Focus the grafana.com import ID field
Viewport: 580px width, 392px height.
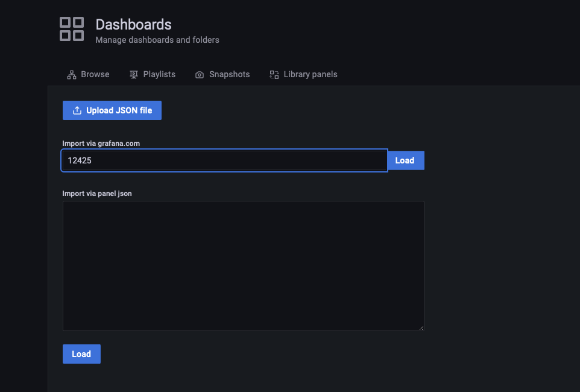[224, 160]
